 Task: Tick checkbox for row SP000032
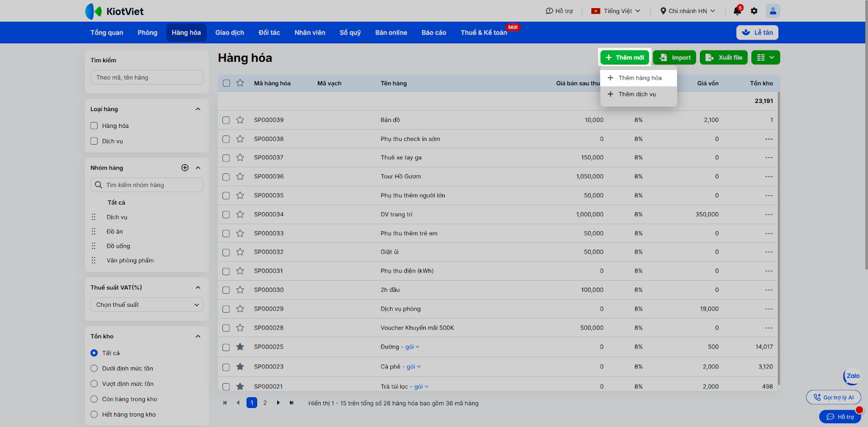(x=226, y=253)
